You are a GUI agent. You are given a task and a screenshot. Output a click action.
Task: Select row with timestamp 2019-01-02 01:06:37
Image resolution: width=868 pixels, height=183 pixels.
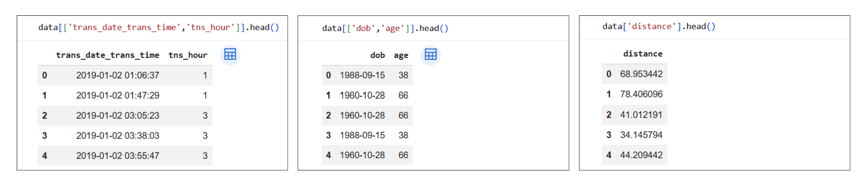tap(125, 75)
